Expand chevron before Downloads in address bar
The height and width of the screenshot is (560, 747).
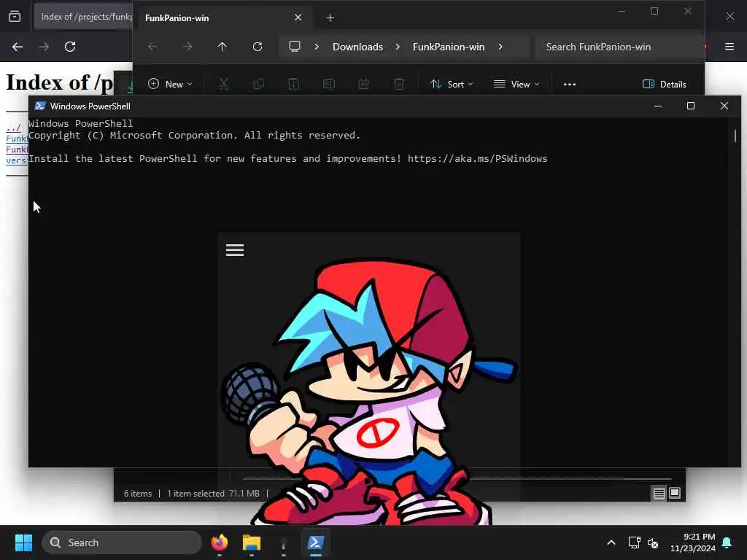317,47
